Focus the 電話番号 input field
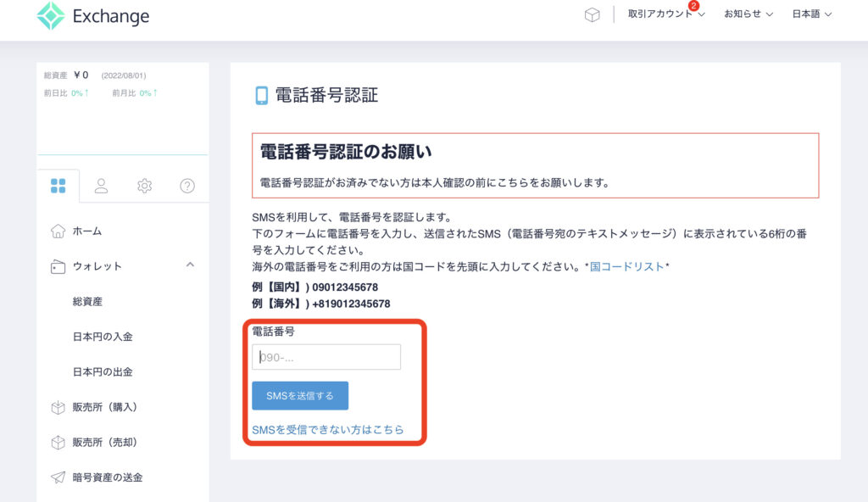This screenshot has width=868, height=502. tap(326, 357)
